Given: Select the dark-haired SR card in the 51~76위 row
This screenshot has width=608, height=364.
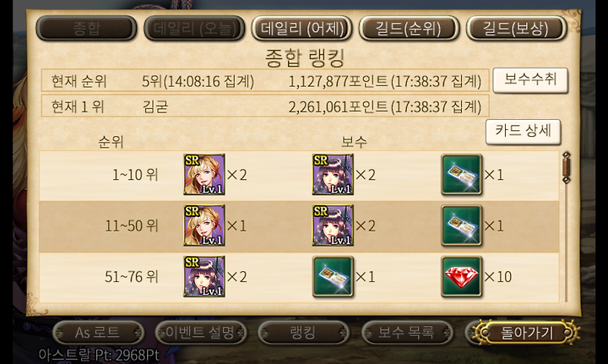Looking at the screenshot, I should click(x=204, y=277).
